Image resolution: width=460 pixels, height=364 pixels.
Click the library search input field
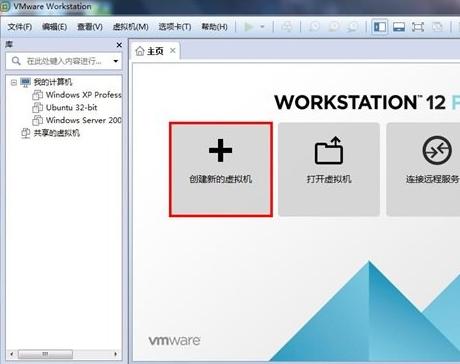pos(64,61)
